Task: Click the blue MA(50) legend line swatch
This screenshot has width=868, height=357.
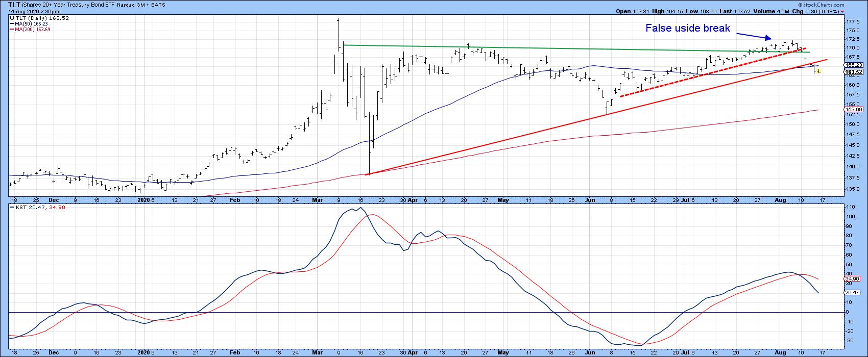Action: point(11,24)
